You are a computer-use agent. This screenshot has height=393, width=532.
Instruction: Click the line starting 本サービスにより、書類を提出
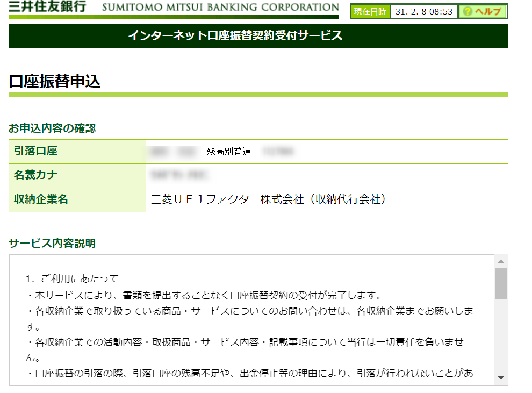coord(205,295)
